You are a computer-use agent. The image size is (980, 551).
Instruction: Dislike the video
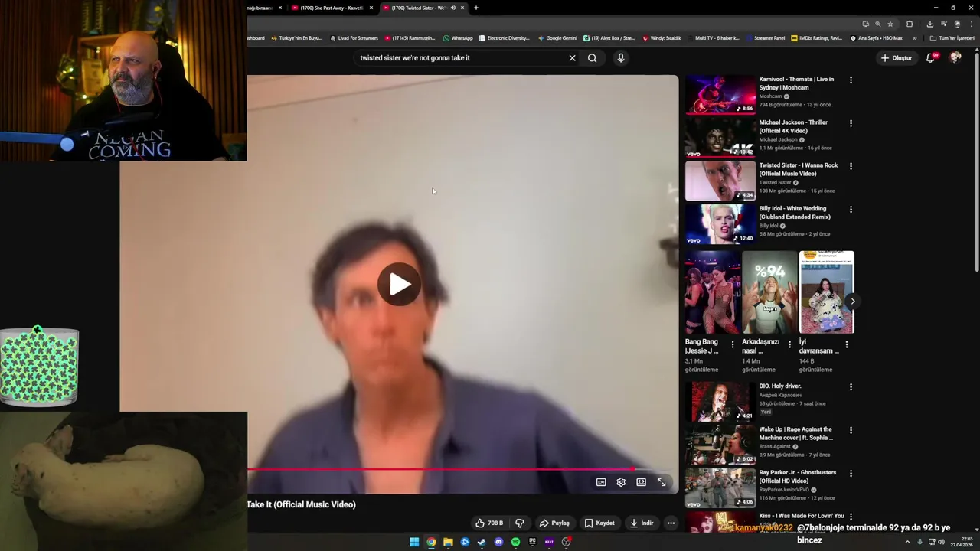[520, 523]
